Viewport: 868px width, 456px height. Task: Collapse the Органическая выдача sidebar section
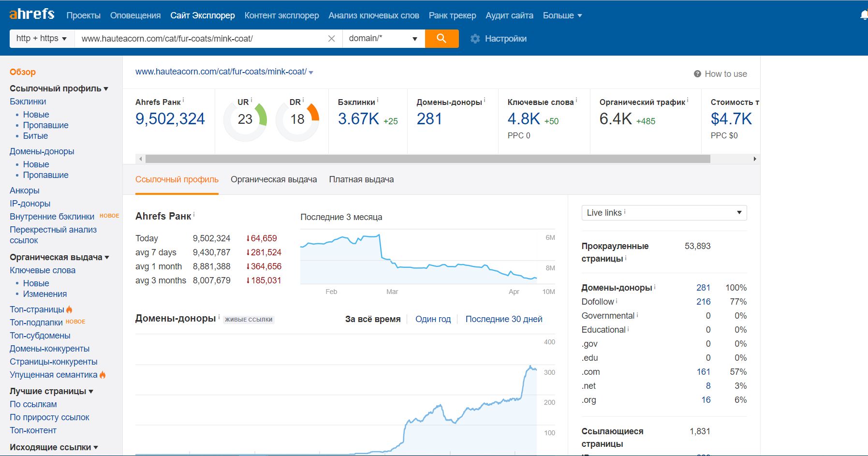(59, 257)
